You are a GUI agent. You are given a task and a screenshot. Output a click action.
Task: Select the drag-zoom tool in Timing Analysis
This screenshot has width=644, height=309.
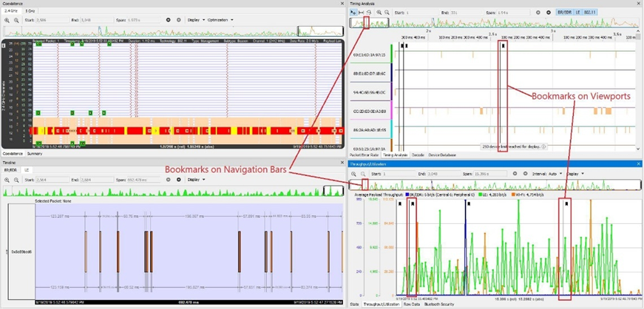click(369, 13)
